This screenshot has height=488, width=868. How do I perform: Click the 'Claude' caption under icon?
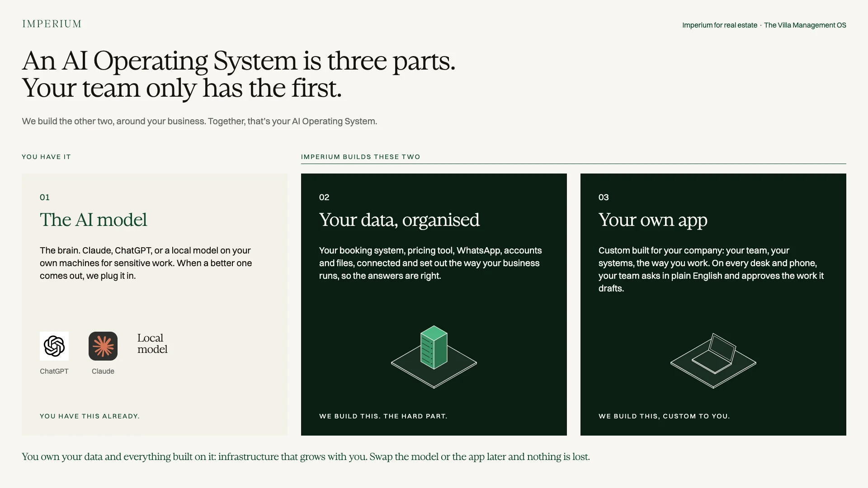pyautogui.click(x=103, y=371)
